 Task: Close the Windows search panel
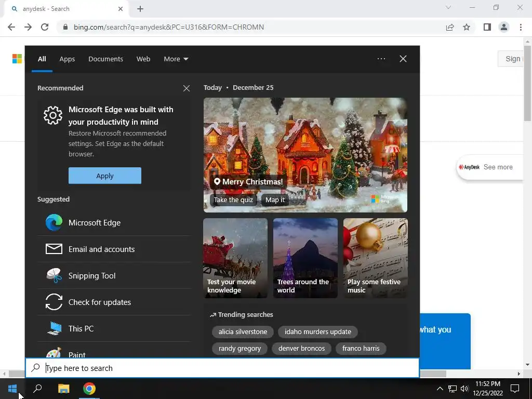(x=403, y=59)
